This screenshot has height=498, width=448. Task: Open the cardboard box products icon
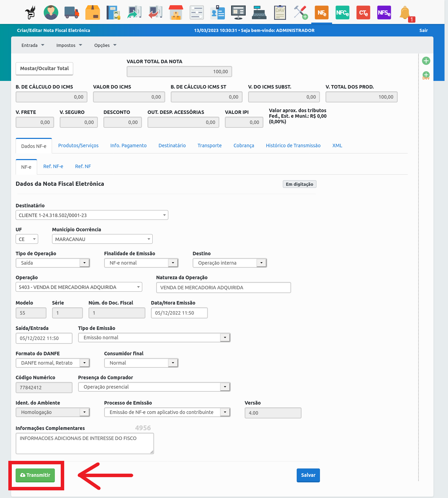(x=93, y=13)
